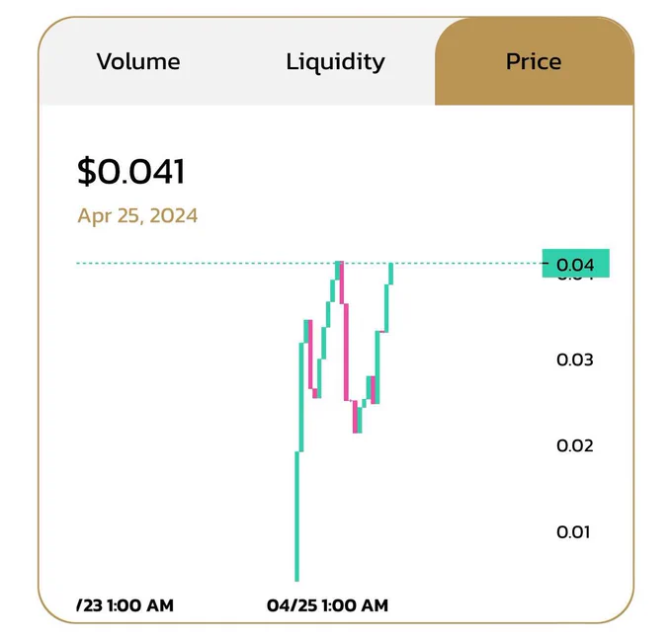Click the pink candle at the chart's peak
This screenshot has height=640, width=672.
coord(342,282)
